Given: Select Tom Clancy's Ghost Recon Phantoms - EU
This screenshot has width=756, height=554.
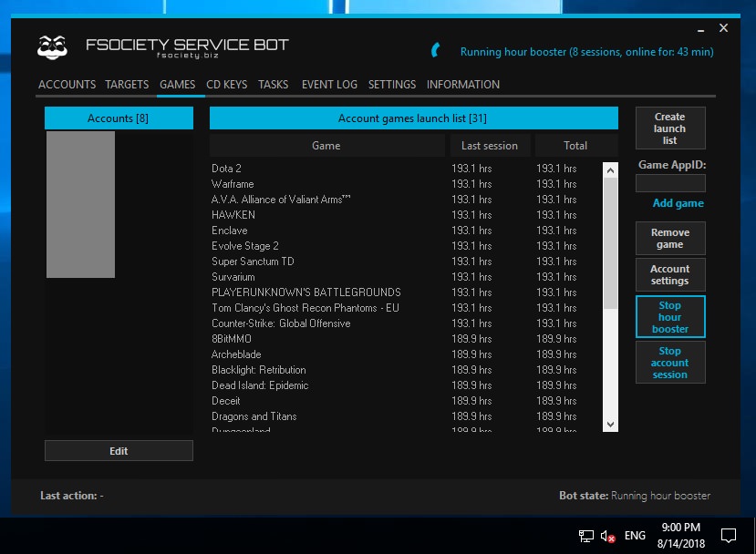Looking at the screenshot, I should [405, 308].
